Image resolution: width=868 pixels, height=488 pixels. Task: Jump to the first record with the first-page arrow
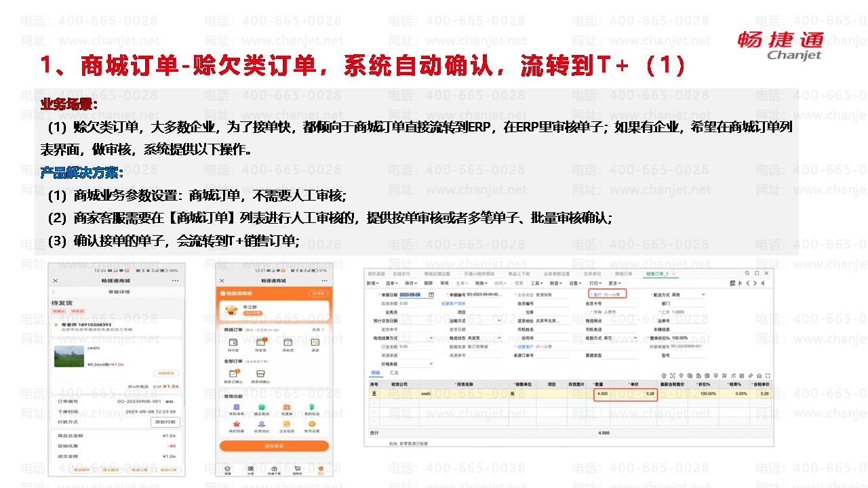[x=741, y=283]
